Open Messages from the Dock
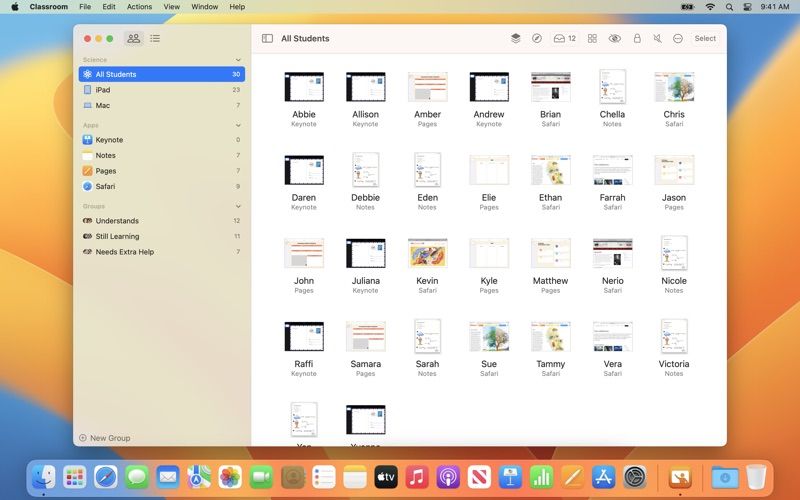Image resolution: width=800 pixels, height=500 pixels. [x=137, y=478]
